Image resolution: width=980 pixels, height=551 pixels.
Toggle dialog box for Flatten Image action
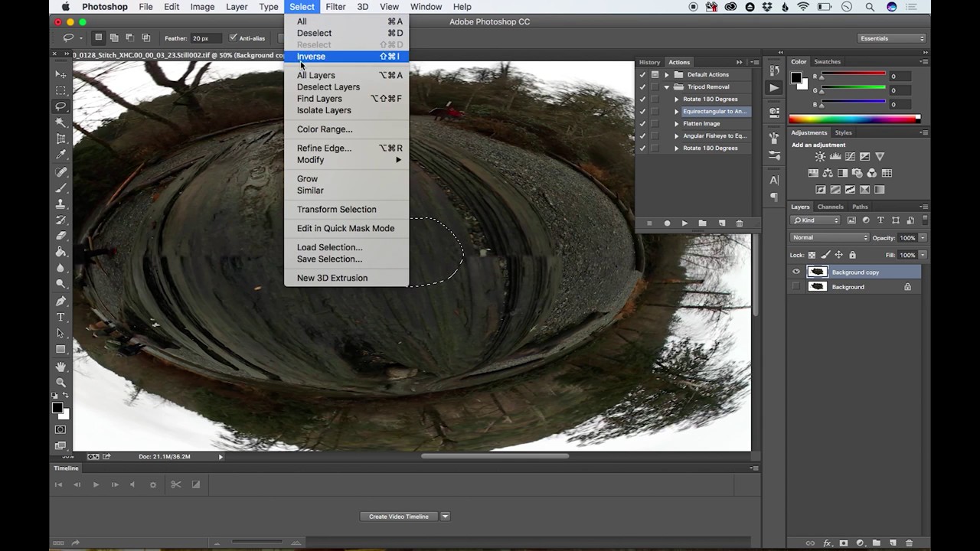[x=655, y=123]
